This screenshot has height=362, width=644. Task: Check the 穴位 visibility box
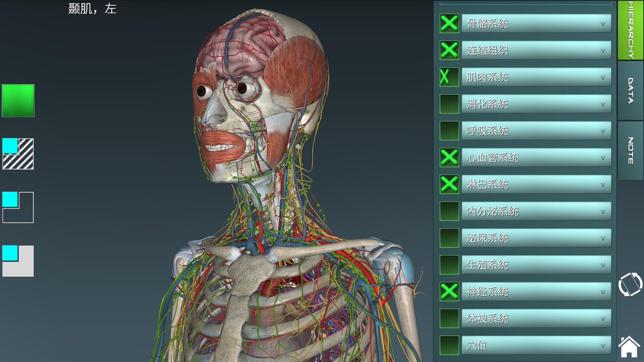[x=449, y=345]
